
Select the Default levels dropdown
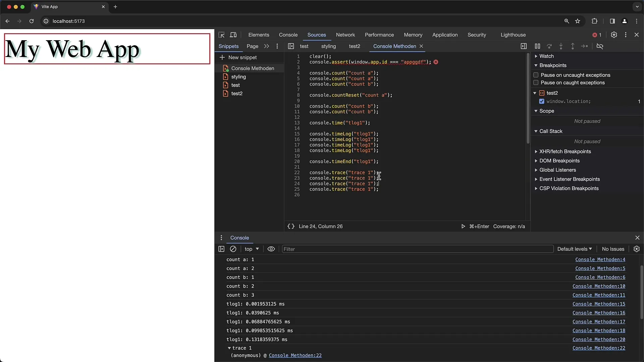[574, 249]
